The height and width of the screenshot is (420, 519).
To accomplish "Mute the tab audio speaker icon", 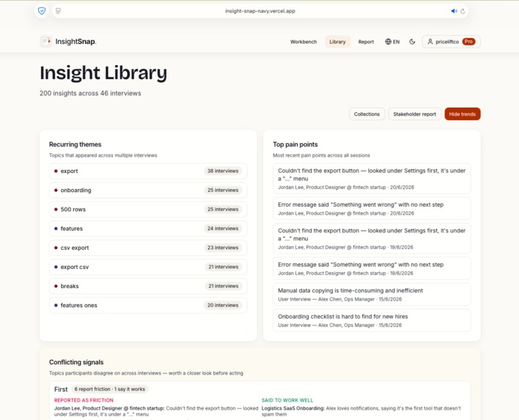I will [454, 11].
